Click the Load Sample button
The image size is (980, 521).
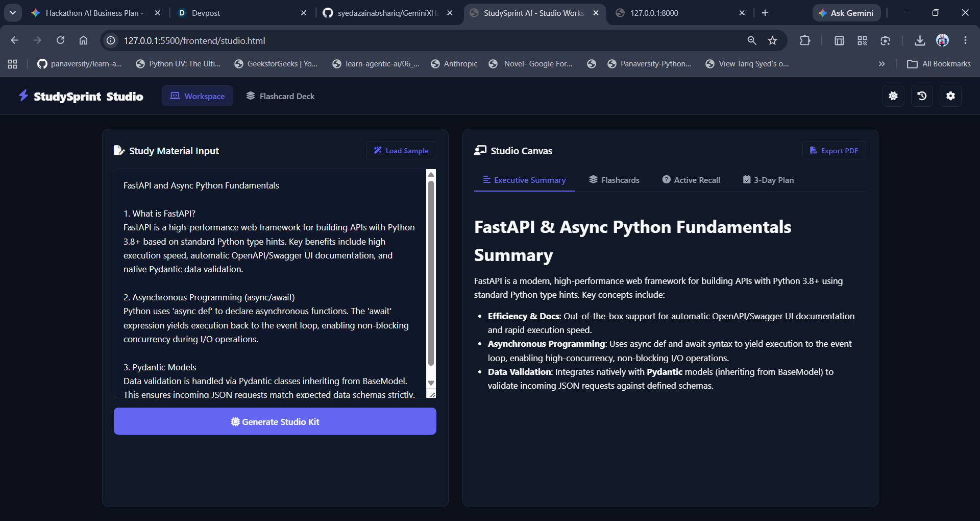coord(401,151)
